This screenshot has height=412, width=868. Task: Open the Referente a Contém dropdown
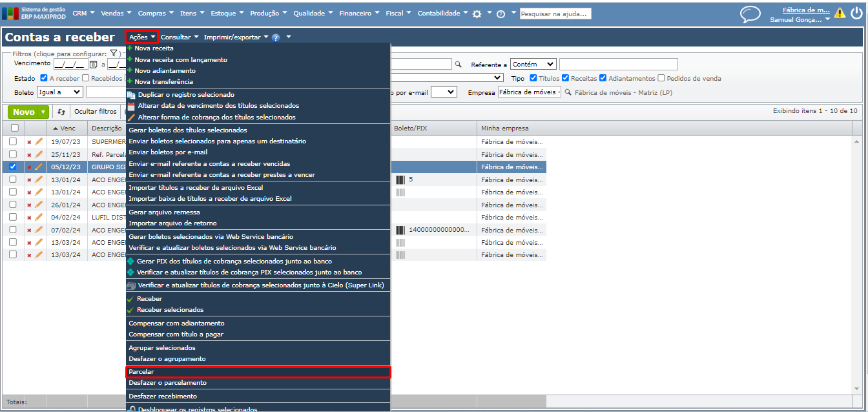533,64
